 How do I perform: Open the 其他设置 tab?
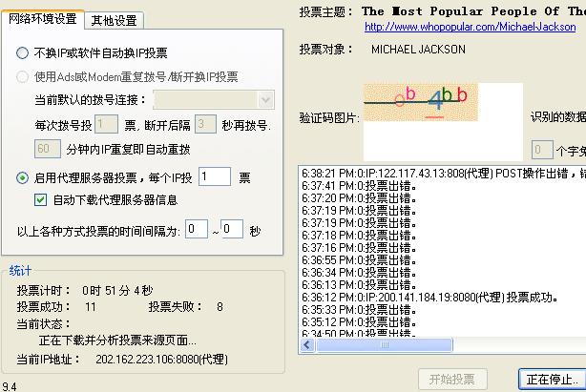[x=114, y=20]
